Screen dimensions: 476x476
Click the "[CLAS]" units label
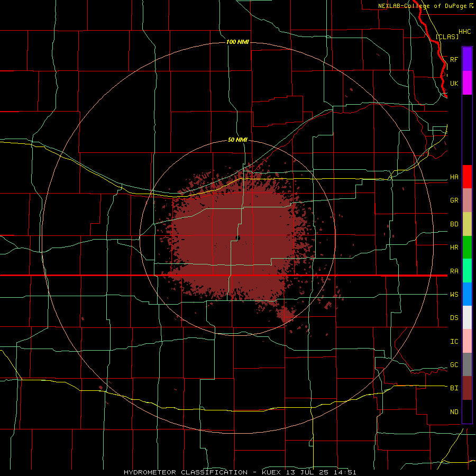pos(447,36)
